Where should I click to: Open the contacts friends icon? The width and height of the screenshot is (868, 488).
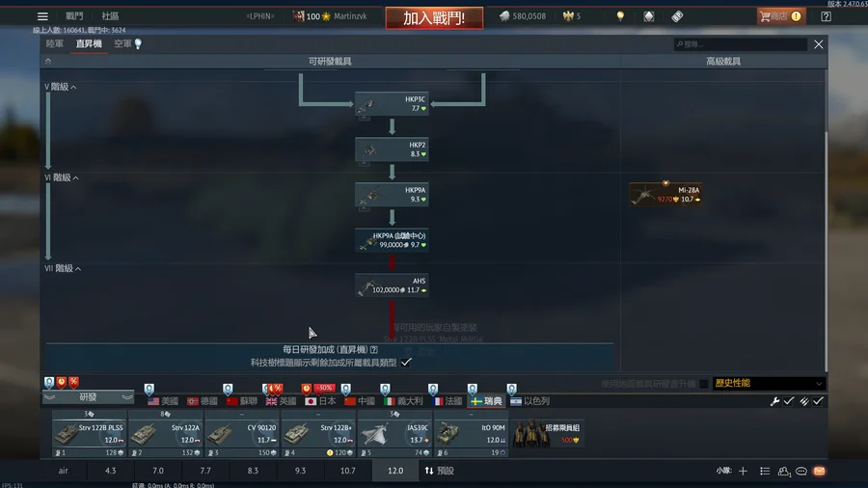(783, 471)
